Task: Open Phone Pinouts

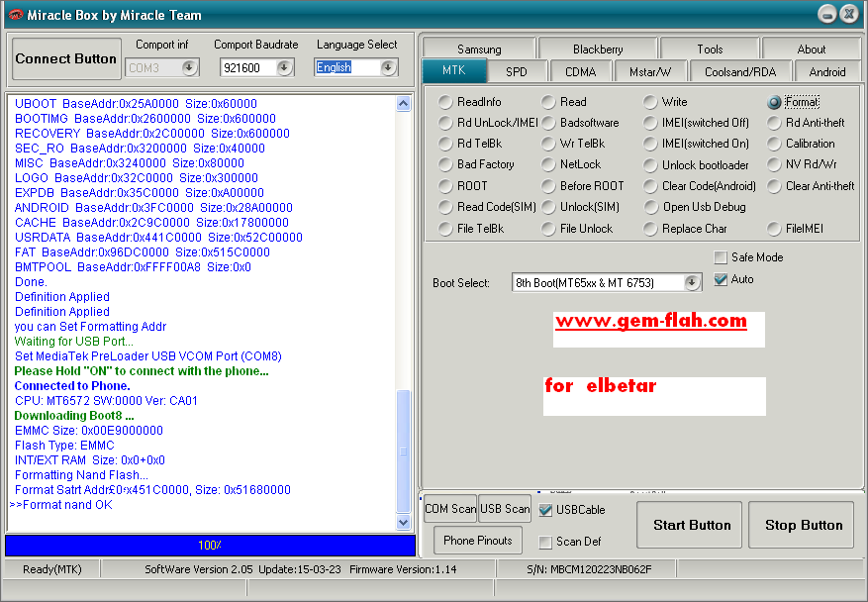Action: [478, 540]
